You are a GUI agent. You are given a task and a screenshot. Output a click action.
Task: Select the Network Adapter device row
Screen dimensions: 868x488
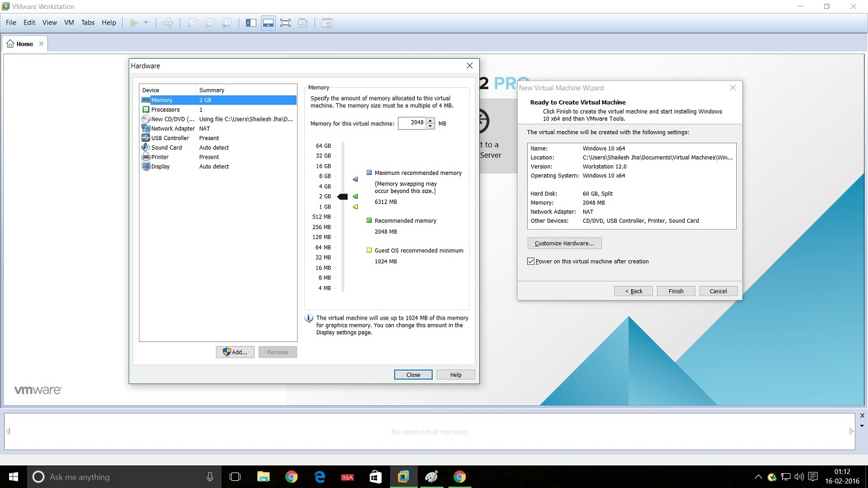pyautogui.click(x=218, y=128)
